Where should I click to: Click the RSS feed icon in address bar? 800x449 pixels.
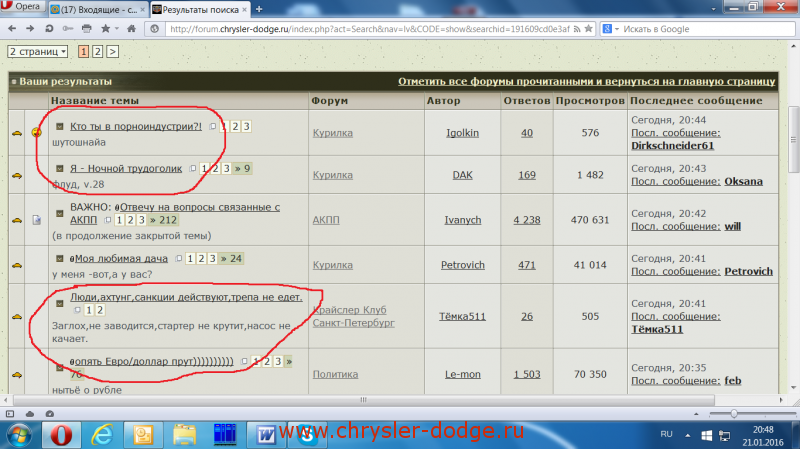click(x=577, y=29)
